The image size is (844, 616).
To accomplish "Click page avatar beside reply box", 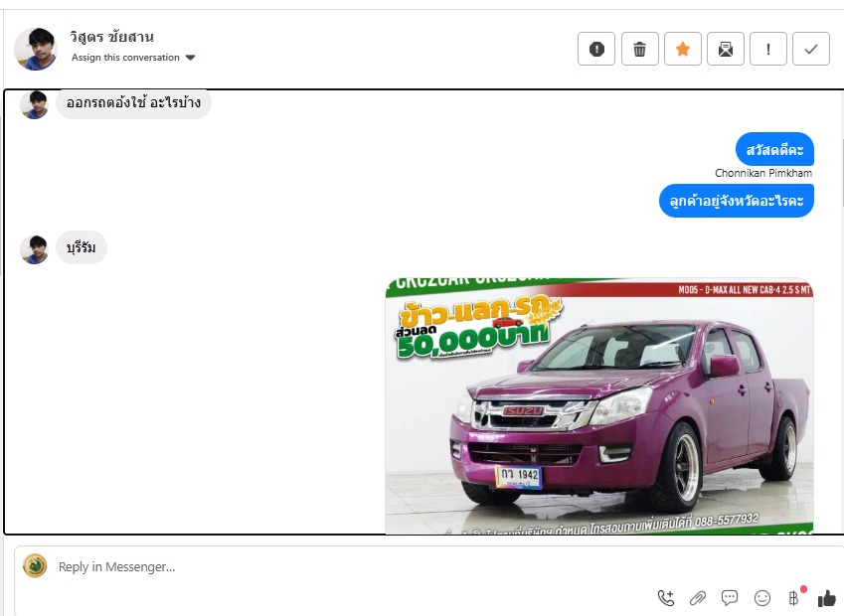I will pos(35,566).
